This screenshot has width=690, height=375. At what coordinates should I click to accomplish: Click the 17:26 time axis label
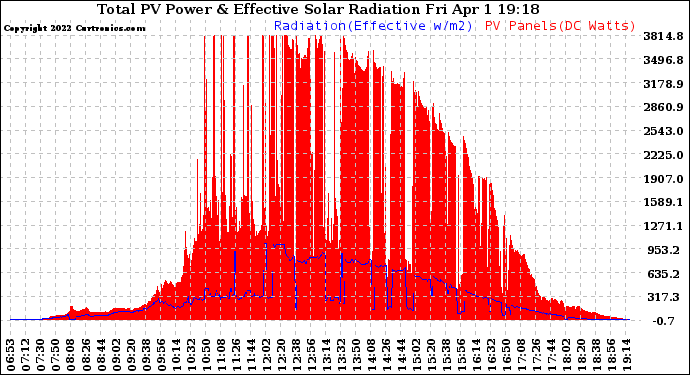[x=537, y=355]
